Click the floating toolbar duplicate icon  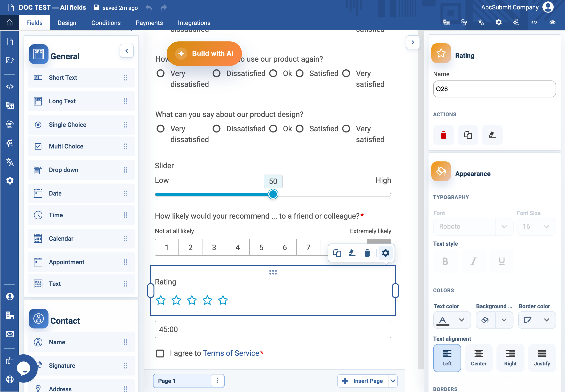click(337, 253)
